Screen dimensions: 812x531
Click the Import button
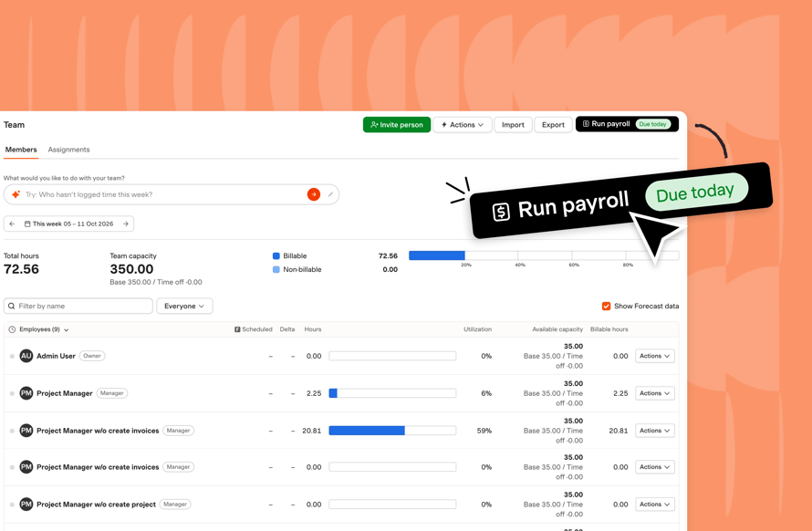click(513, 125)
